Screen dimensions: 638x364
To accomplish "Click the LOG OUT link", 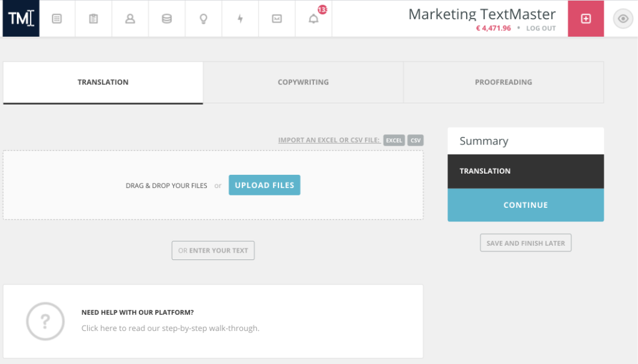I will (541, 28).
